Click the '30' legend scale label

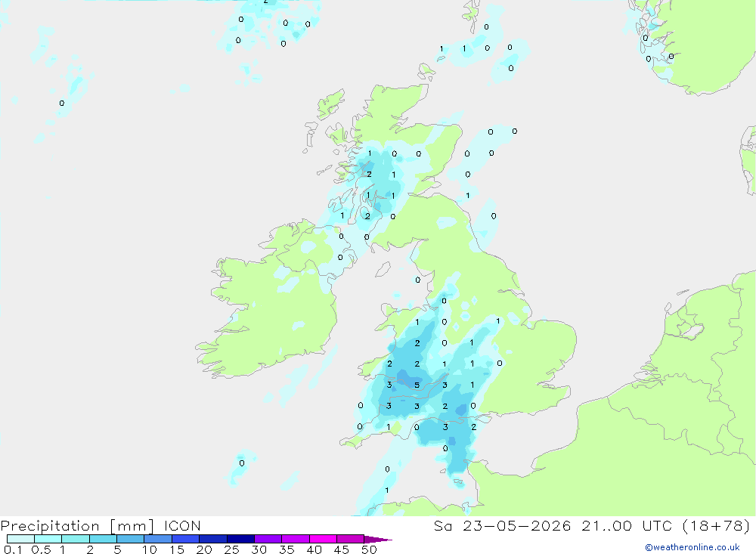[x=259, y=549]
